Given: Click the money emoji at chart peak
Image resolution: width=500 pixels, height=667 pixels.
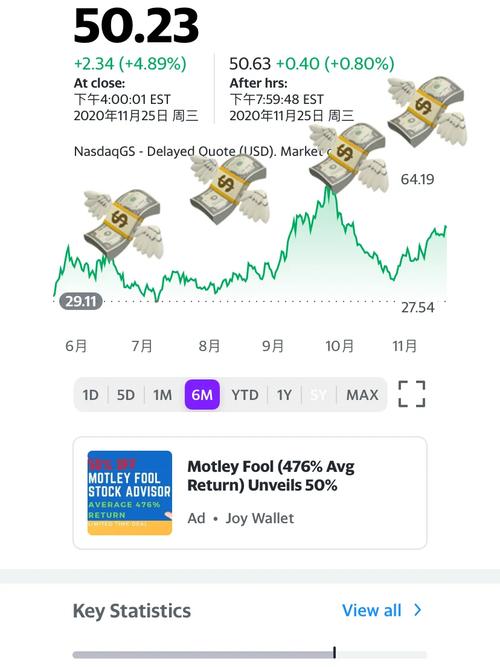Looking at the screenshot, I should point(349,158).
